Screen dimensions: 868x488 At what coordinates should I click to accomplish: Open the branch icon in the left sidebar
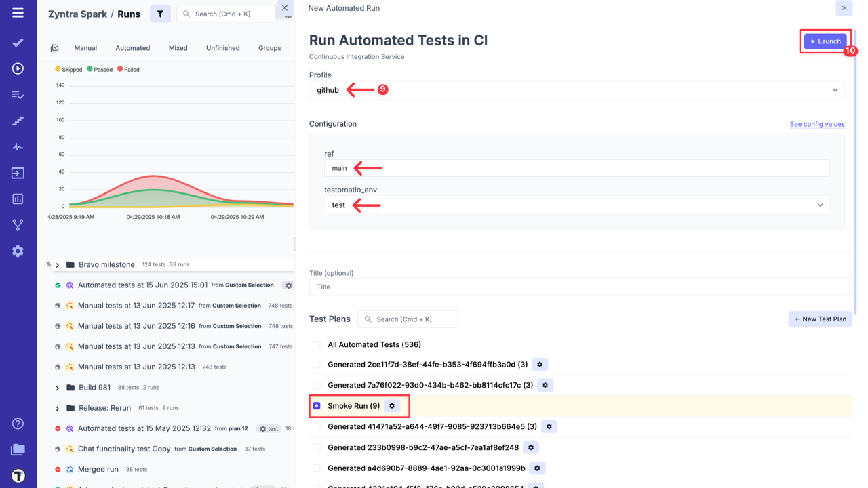18,224
